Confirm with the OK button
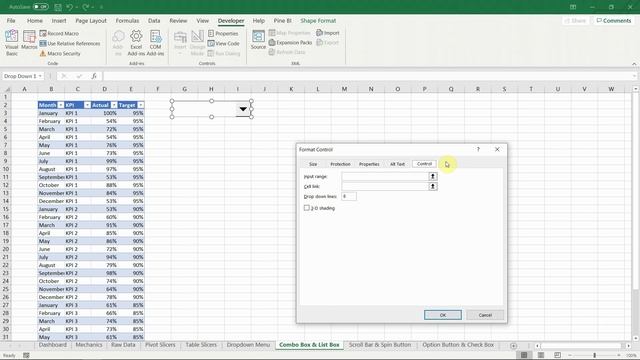This screenshot has height=360, width=640. point(443,315)
